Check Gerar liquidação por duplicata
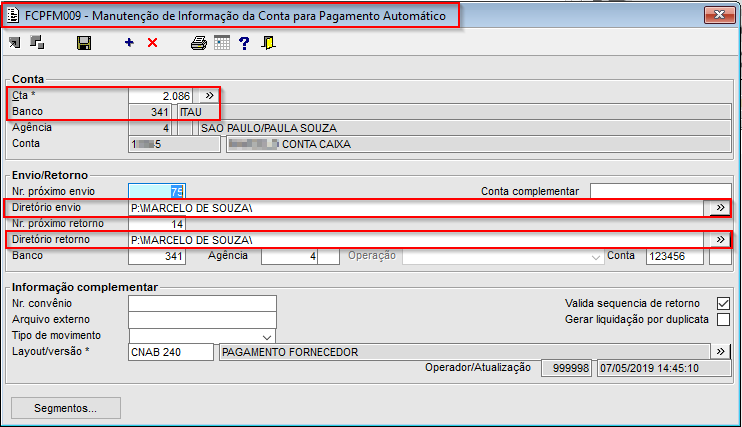 723,320
